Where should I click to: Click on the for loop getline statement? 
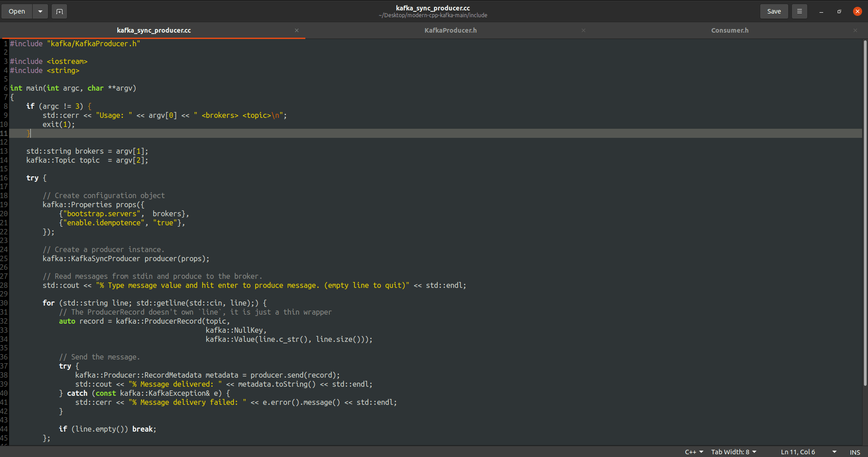point(154,303)
